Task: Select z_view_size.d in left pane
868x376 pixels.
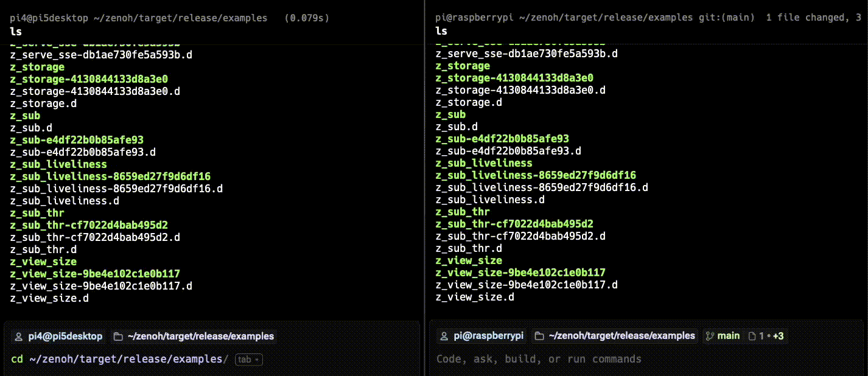Action: click(49, 298)
